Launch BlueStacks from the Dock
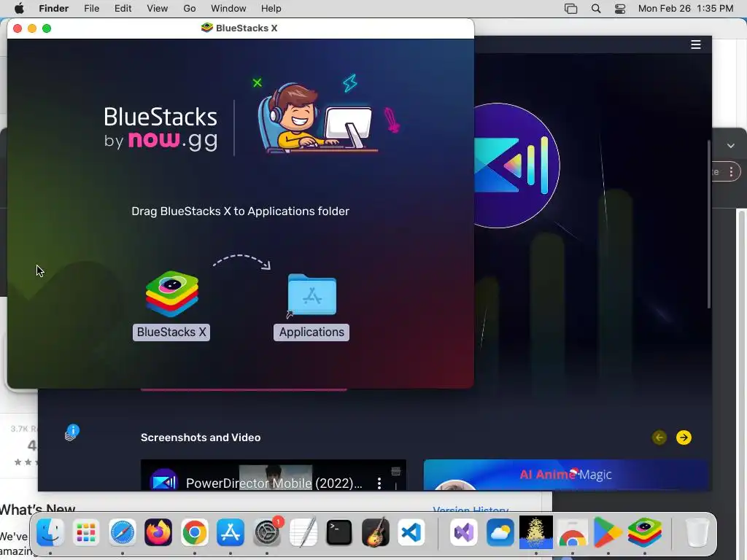The width and height of the screenshot is (747, 560). (645, 532)
